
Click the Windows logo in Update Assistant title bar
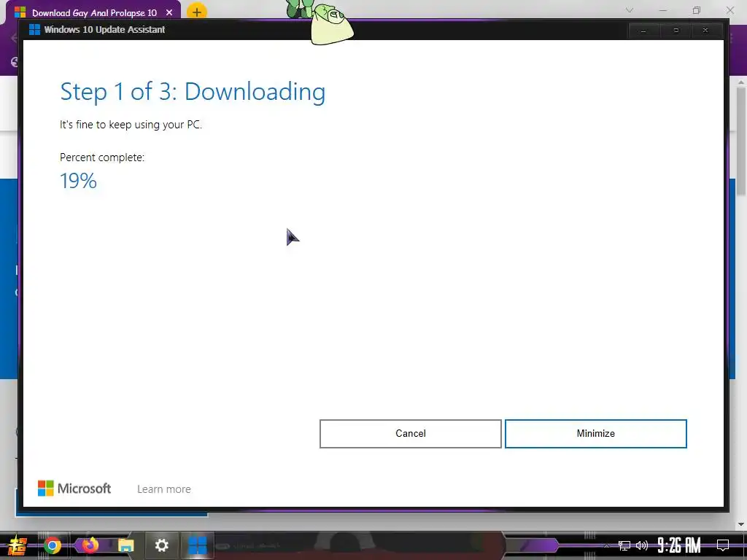(x=34, y=29)
